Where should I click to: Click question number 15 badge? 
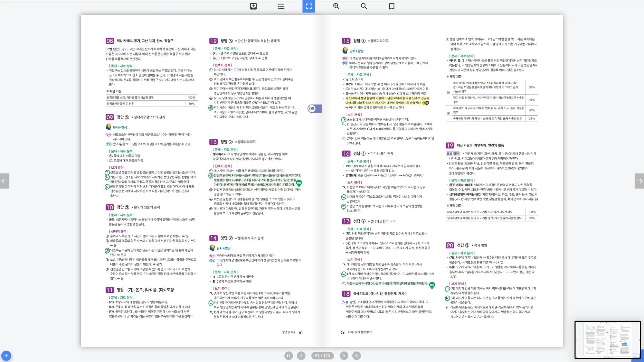[346, 41]
